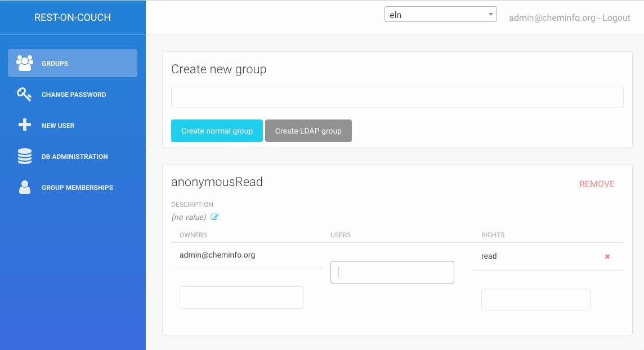Remove the read right with red x
The image size is (644, 350).
coord(607,256)
